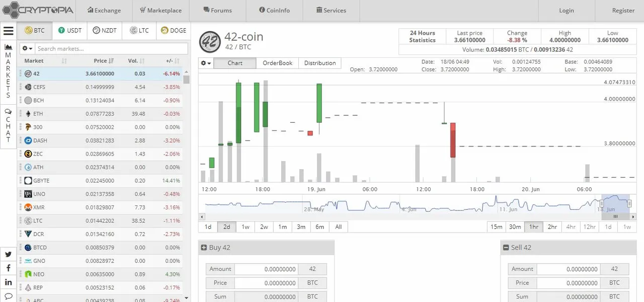Select the DASH market coin icon

[x=28, y=140]
